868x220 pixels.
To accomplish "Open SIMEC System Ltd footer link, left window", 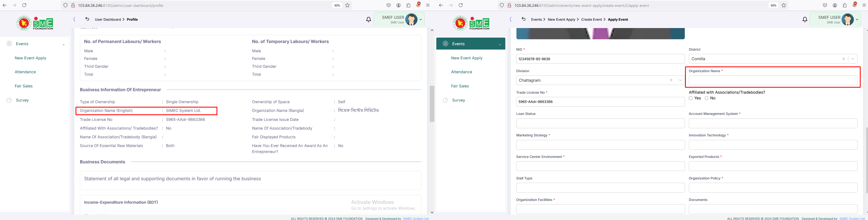I will pos(416,218).
